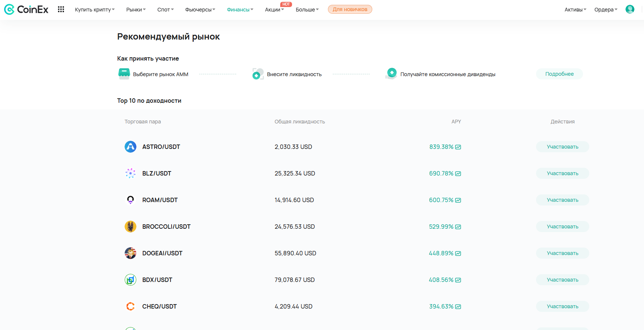Select the ASTRO/USDT pair name

(x=161, y=147)
